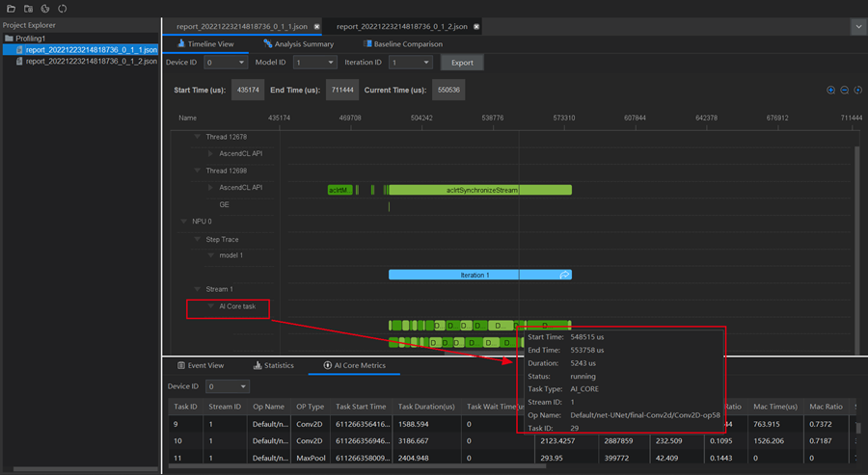The image size is (868, 475).
Task: Select report_20221223214818736_0_1_2.json in Project Explorer
Action: (x=91, y=61)
